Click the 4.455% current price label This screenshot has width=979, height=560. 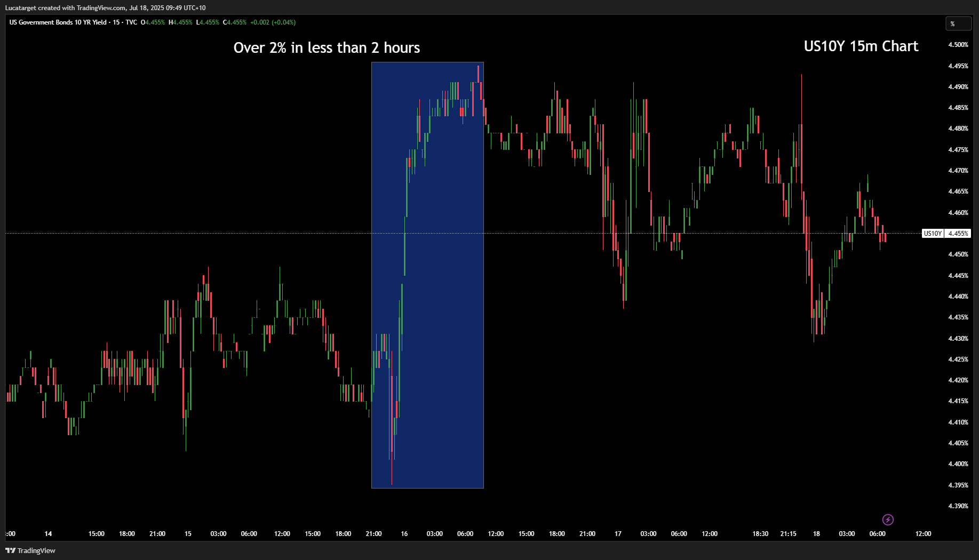[958, 234]
